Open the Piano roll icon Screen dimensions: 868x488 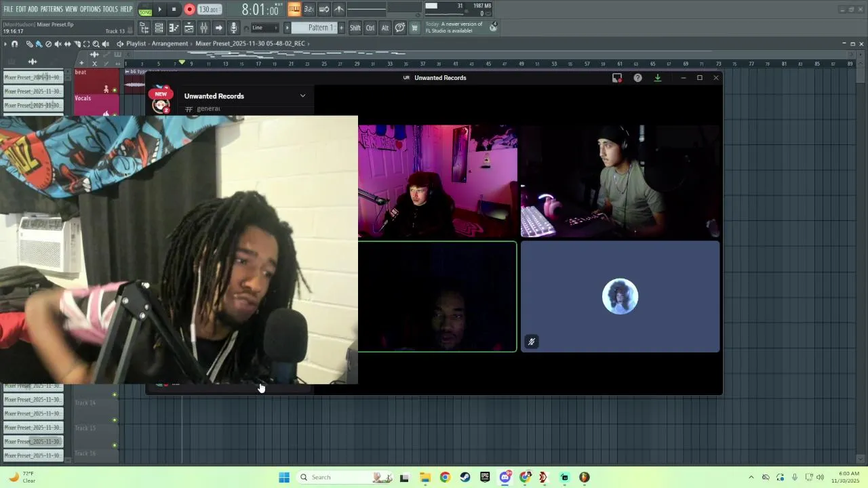point(174,28)
